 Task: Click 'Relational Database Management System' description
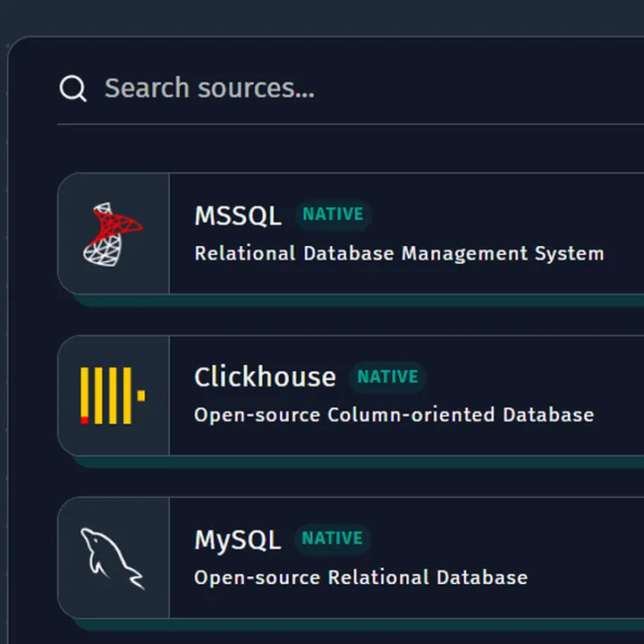pyautogui.click(x=399, y=253)
